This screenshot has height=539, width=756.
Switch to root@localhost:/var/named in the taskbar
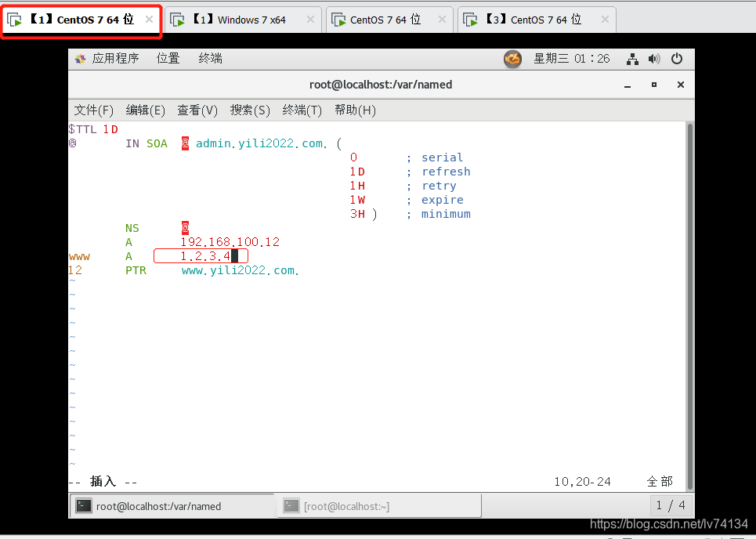click(172, 506)
